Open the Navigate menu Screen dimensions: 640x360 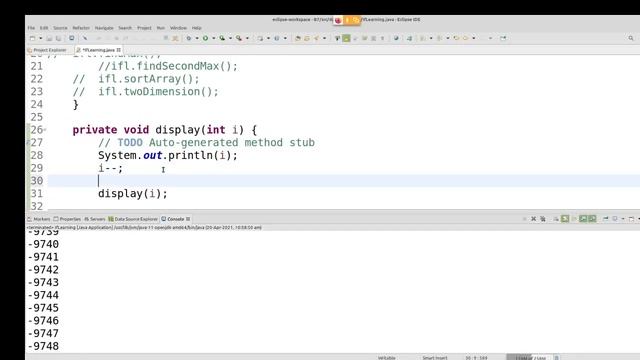pos(104,28)
